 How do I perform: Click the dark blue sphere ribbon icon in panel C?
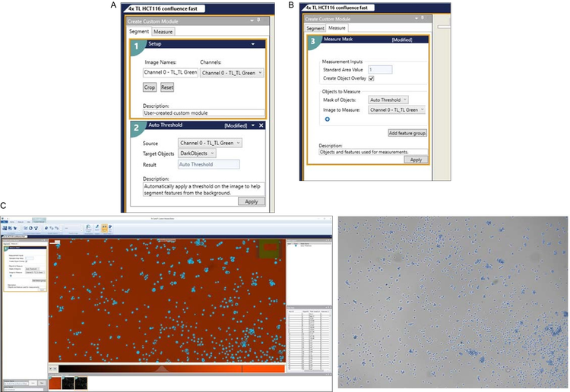[46, 228]
